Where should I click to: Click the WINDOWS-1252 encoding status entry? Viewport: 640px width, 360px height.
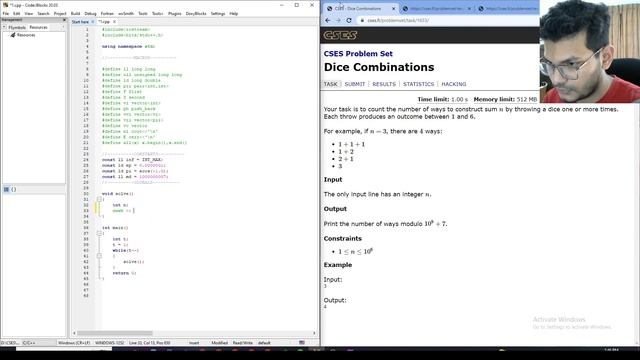(x=109, y=343)
